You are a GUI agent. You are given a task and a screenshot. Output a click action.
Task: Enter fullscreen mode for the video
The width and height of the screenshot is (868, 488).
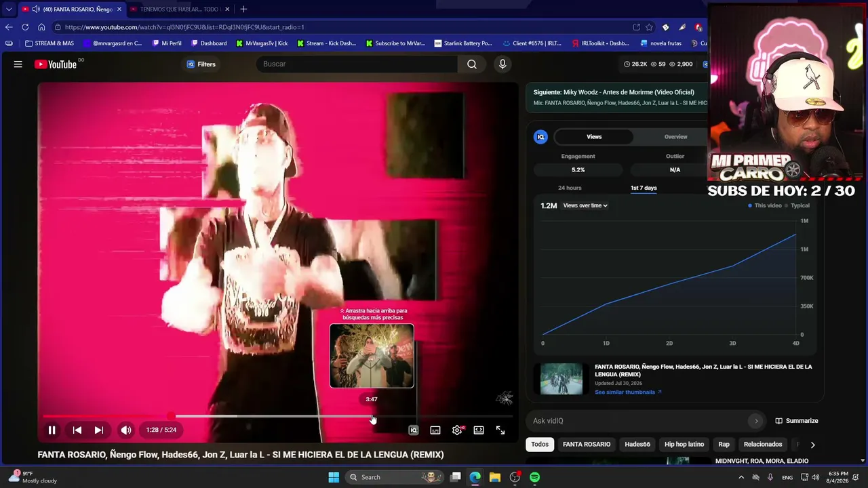tap(500, 430)
